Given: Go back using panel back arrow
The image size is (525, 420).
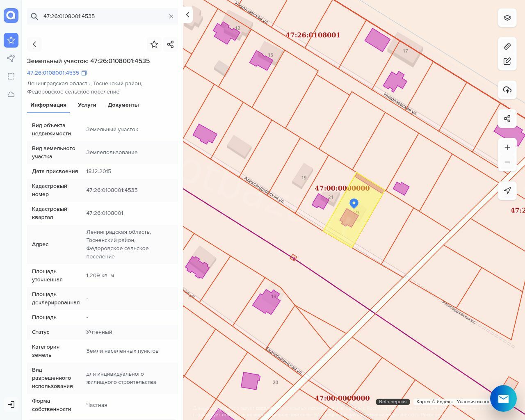Looking at the screenshot, I should 34,44.
